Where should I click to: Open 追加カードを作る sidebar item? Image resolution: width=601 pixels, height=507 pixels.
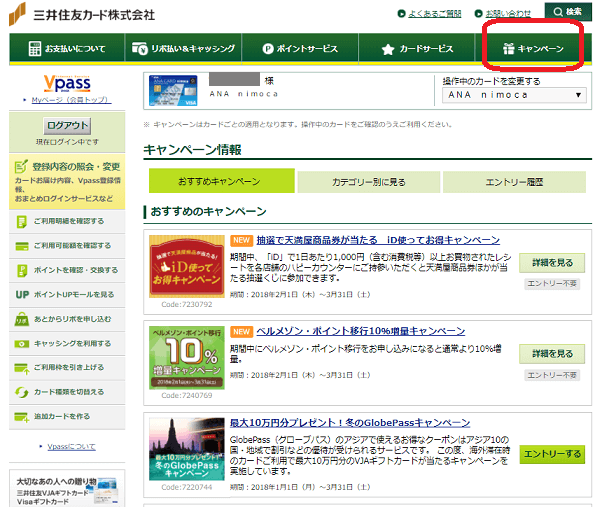(x=67, y=417)
